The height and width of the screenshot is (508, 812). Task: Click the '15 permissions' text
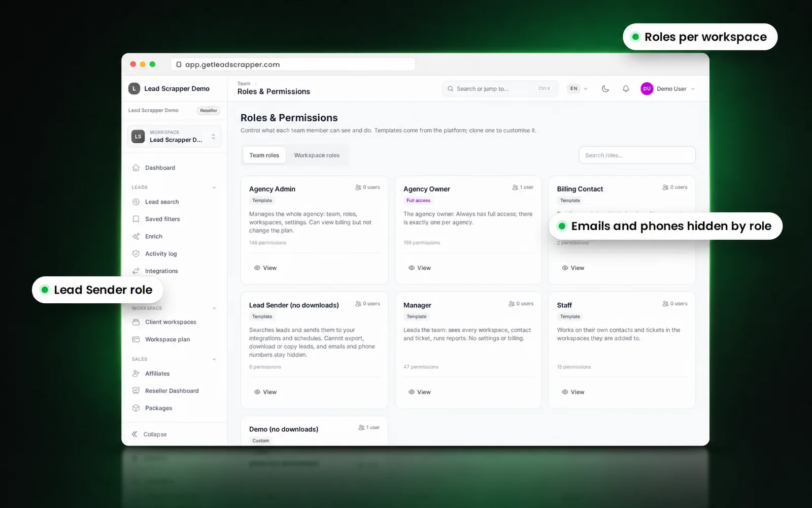pos(574,367)
